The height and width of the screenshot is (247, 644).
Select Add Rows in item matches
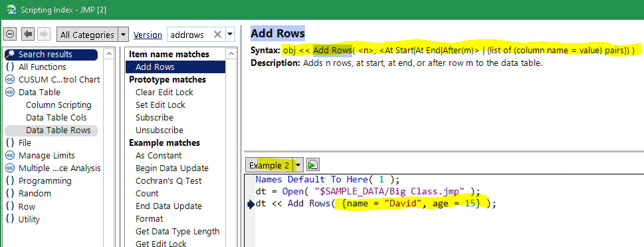pyautogui.click(x=175, y=67)
